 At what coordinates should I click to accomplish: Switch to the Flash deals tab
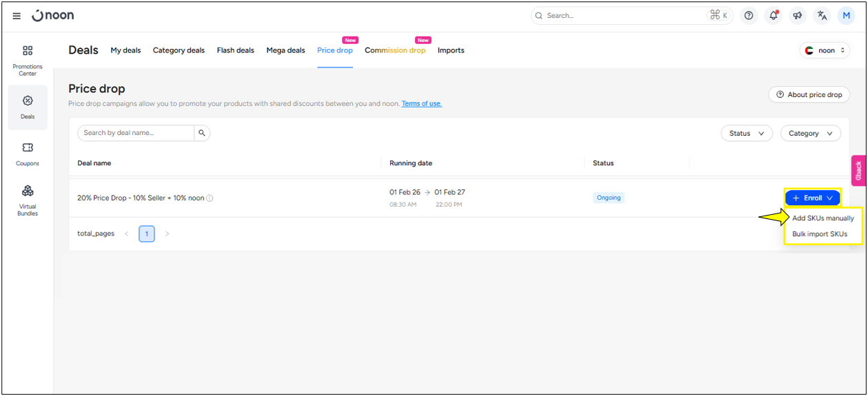point(235,50)
